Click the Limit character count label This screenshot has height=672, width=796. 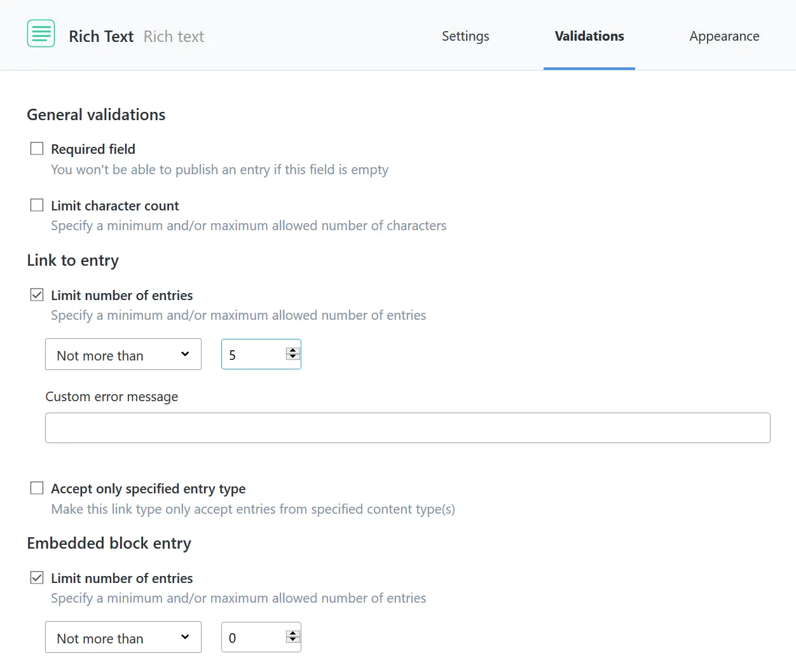tap(114, 205)
